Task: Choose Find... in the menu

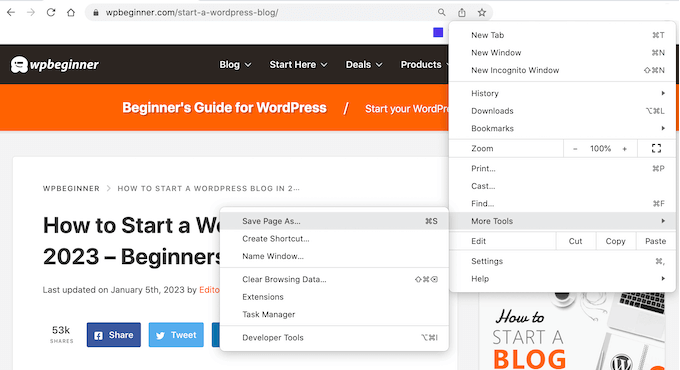Action: click(x=562, y=203)
